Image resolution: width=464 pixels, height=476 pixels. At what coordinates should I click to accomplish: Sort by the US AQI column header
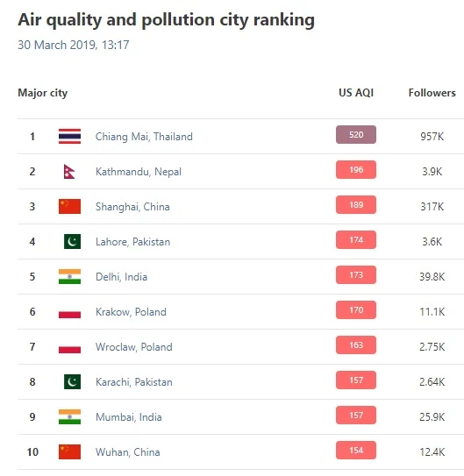point(356,93)
